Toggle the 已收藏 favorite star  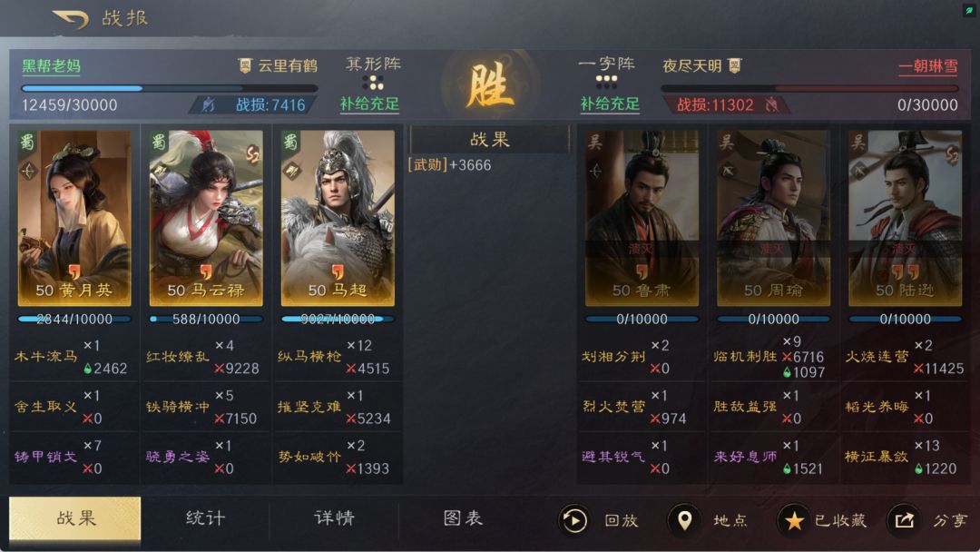pyautogui.click(x=794, y=520)
